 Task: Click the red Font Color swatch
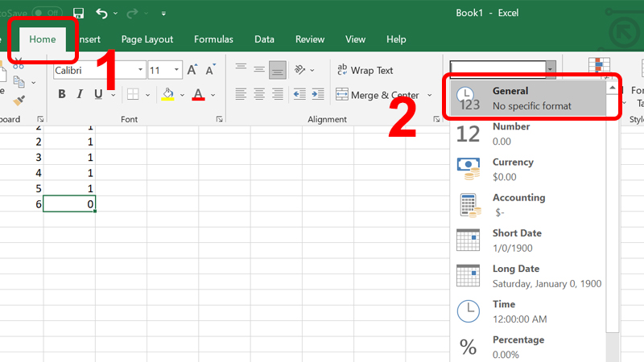click(198, 94)
